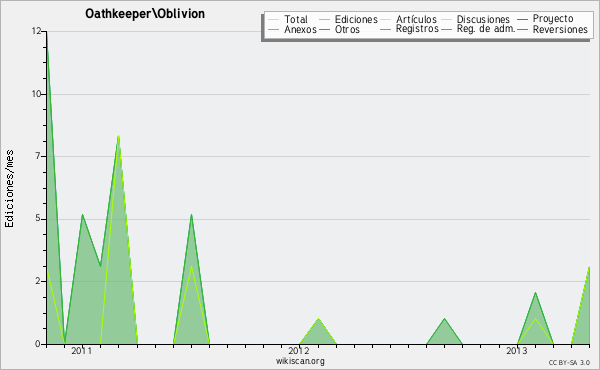
Task: Click the 2013 x-axis label
Action: tap(517, 350)
